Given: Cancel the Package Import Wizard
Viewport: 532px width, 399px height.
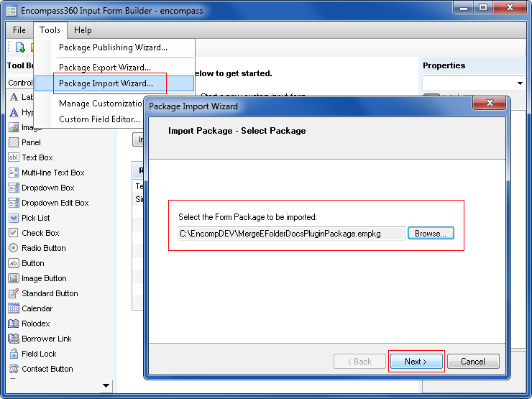Looking at the screenshot, I should coord(473,362).
